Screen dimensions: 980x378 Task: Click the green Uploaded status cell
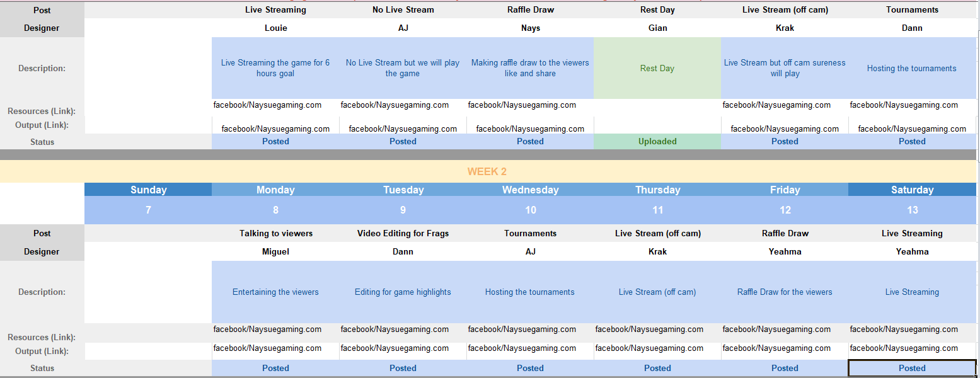coord(657,142)
